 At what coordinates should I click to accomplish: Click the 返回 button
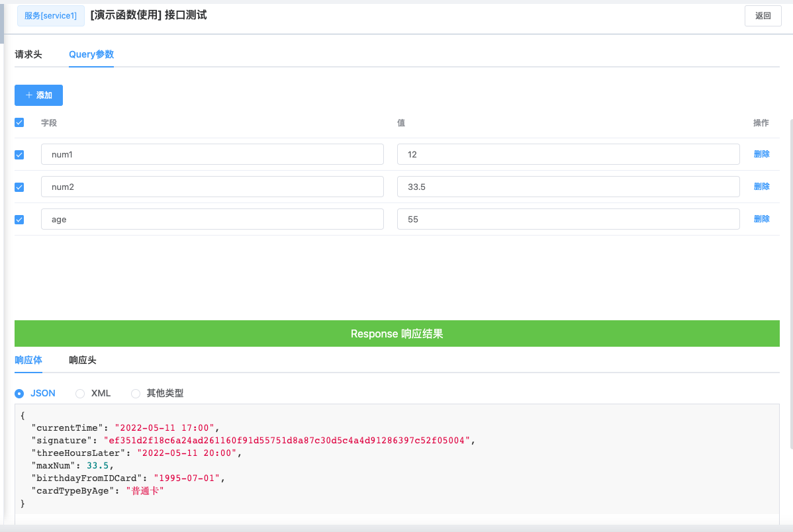click(x=763, y=16)
